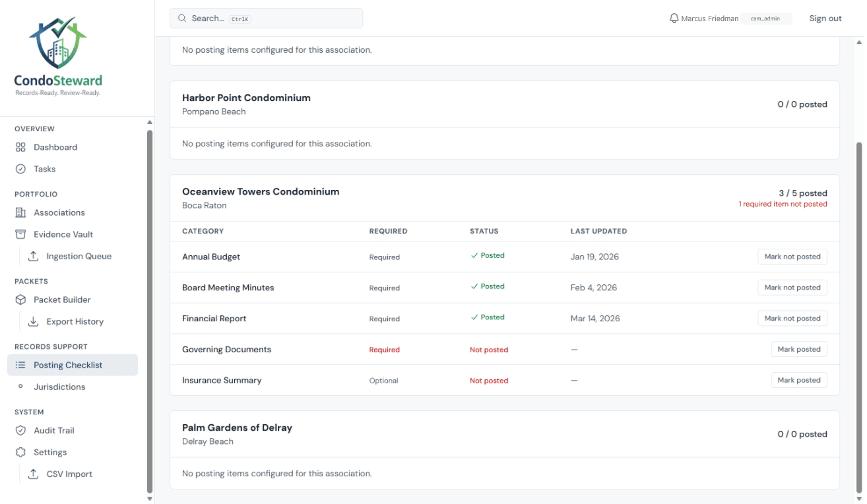Click the Associations building icon
The image size is (867, 504).
pos(20,212)
